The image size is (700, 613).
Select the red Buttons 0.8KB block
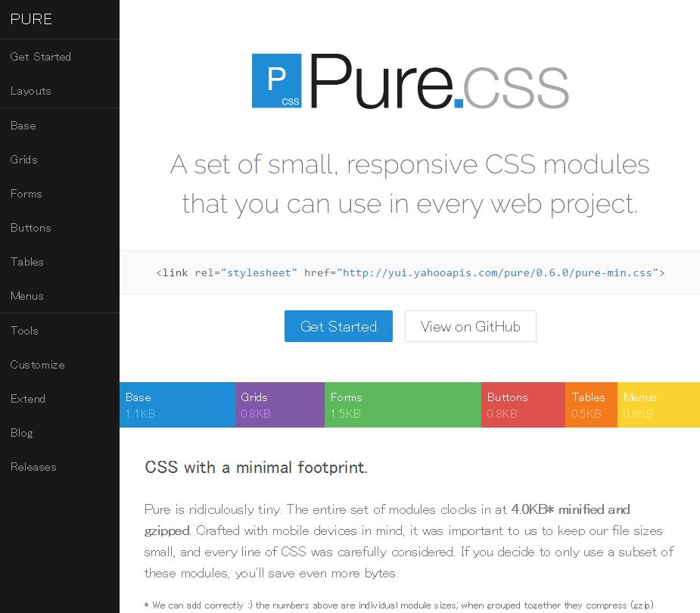click(x=523, y=405)
